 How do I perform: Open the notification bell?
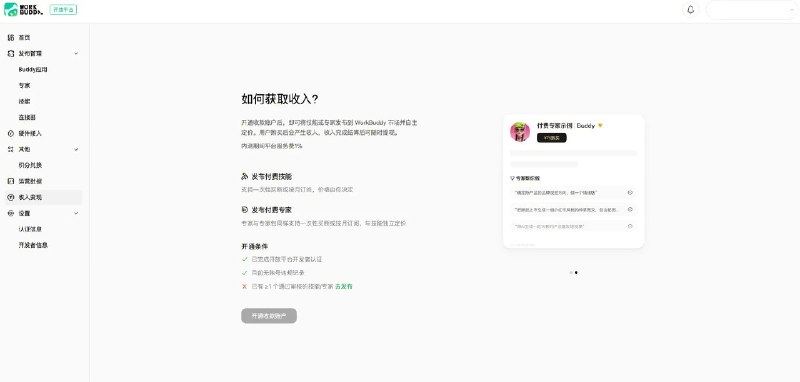point(690,10)
